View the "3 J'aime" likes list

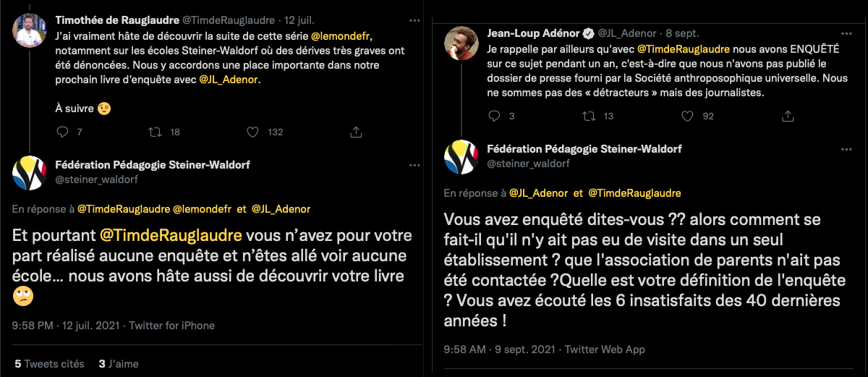pyautogui.click(x=119, y=364)
